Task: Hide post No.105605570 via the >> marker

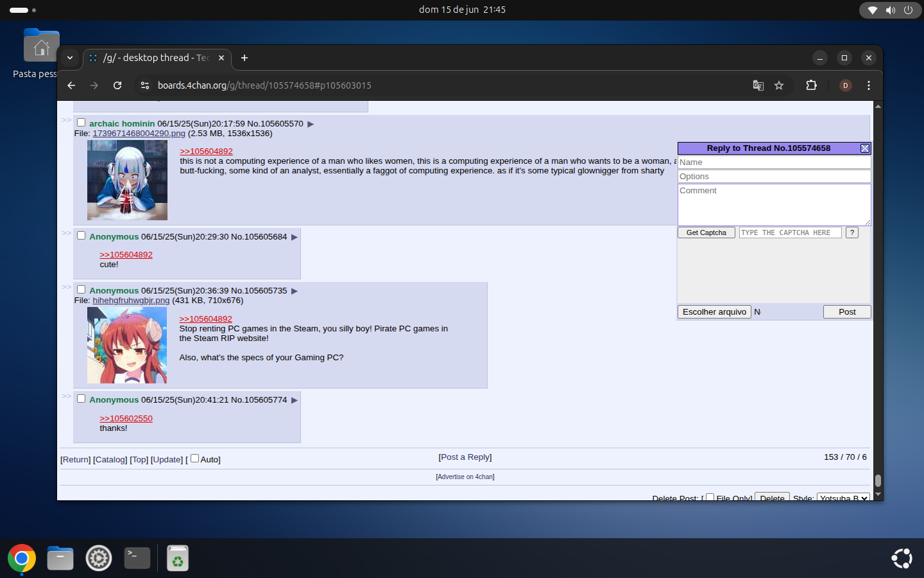Action: pos(67,120)
